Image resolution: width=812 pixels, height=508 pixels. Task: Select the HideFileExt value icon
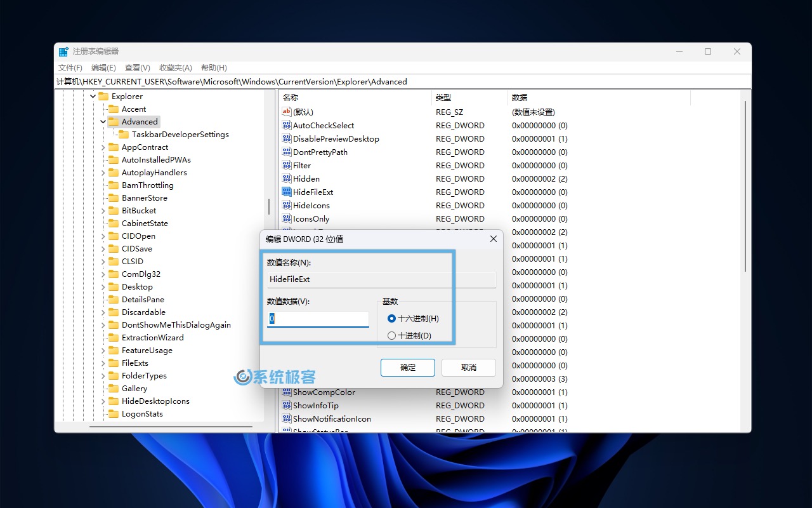(286, 192)
